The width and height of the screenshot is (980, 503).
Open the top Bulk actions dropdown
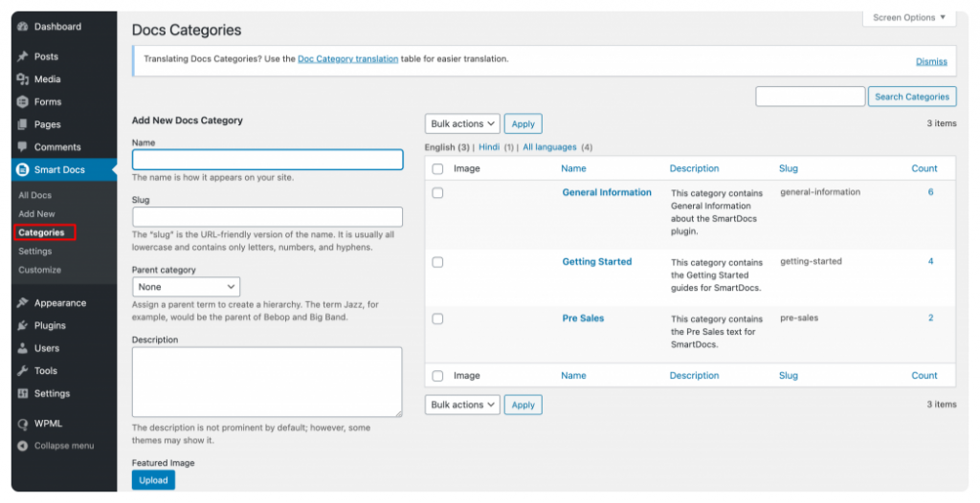coord(462,123)
